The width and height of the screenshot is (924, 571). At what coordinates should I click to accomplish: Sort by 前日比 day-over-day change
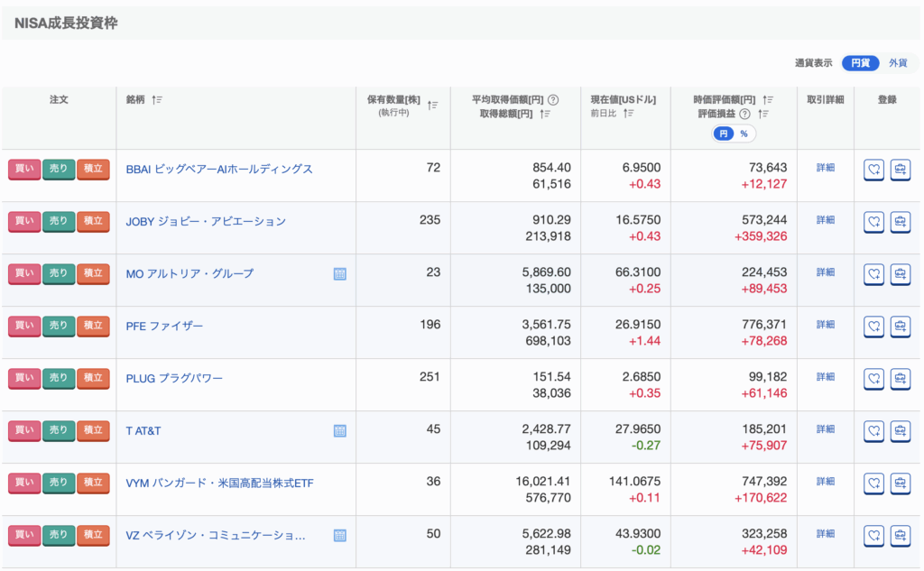click(x=629, y=114)
